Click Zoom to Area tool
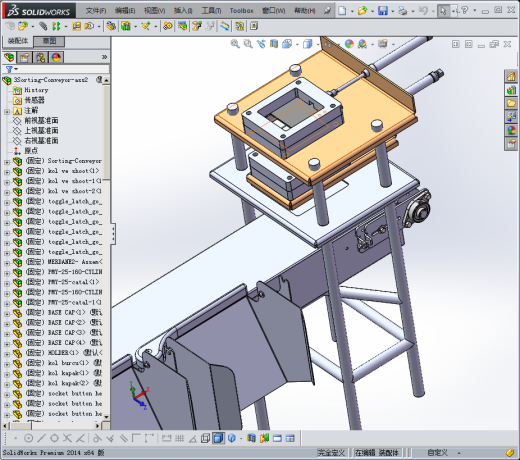Image resolution: width=520 pixels, height=460 pixels. click(248, 44)
